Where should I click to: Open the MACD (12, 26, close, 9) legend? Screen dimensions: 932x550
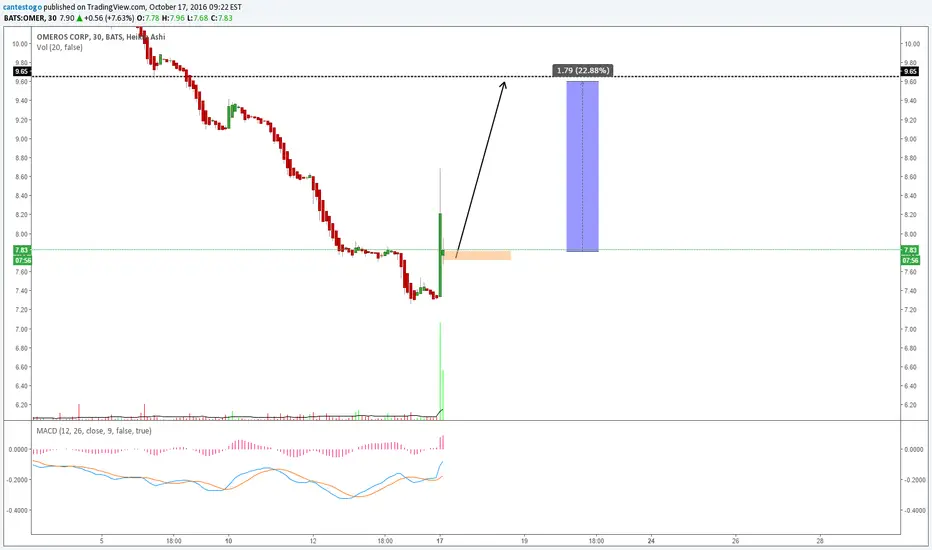(94, 430)
